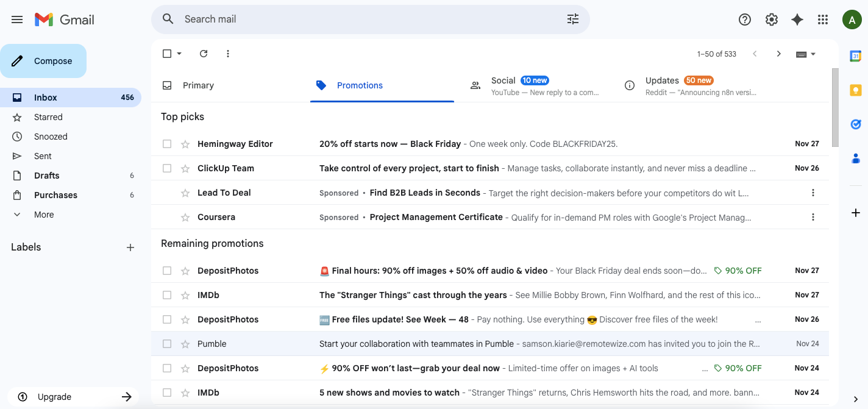Open Google apps grid
Viewport: 868px width, 409px height.
coord(822,19)
